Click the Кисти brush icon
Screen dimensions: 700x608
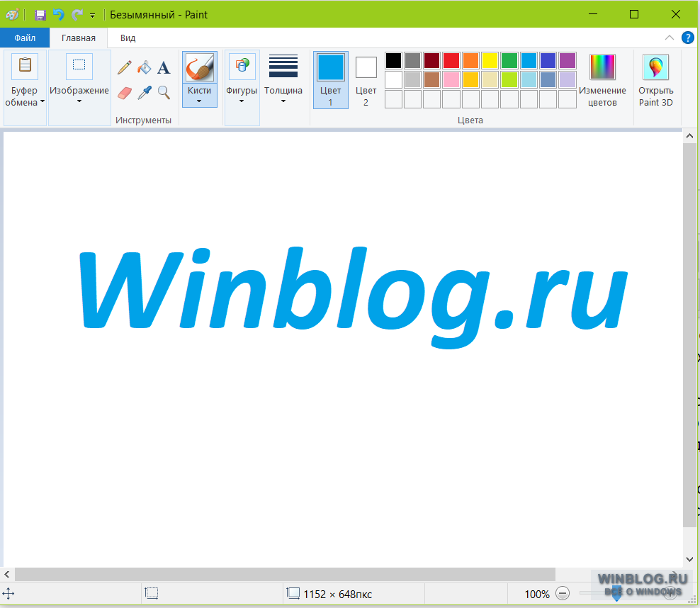[x=200, y=68]
